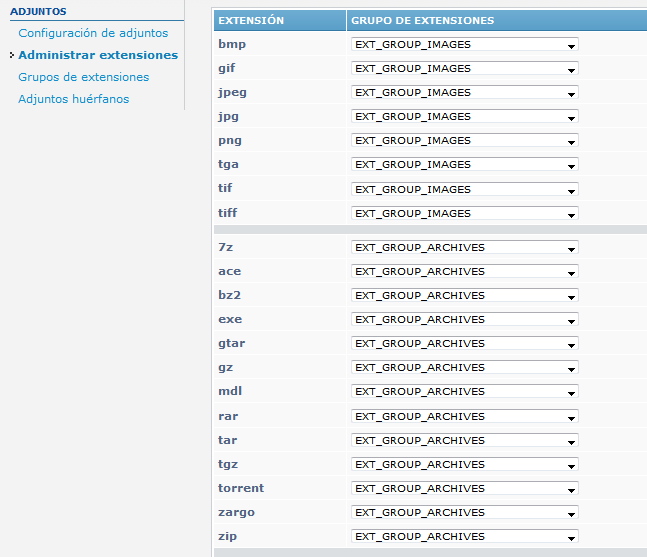
Task: Change extension group for png
Action: click(464, 141)
